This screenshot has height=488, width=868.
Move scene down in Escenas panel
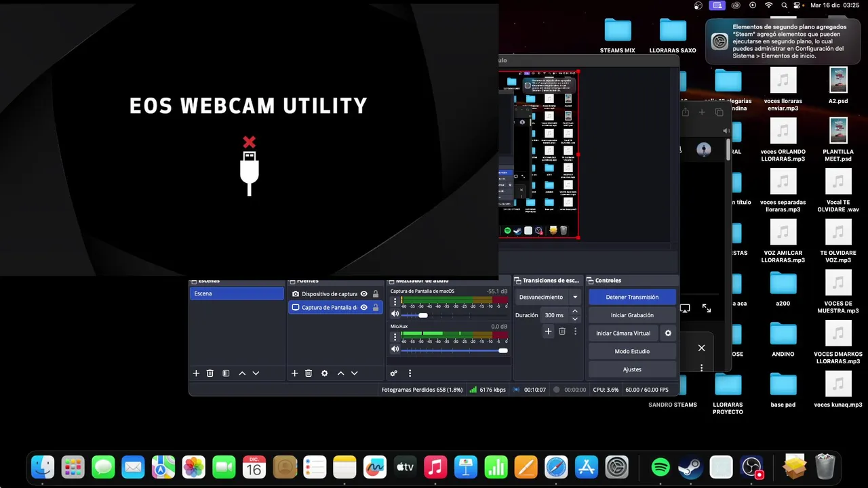pyautogui.click(x=256, y=373)
